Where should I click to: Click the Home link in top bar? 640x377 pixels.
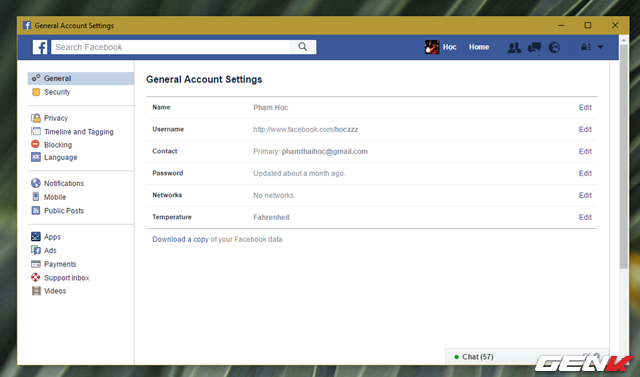tap(479, 47)
